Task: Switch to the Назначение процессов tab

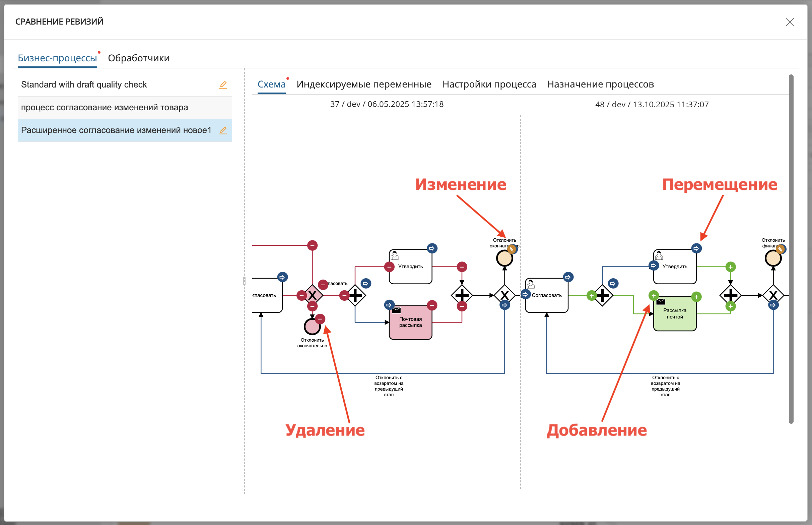Action: point(600,84)
